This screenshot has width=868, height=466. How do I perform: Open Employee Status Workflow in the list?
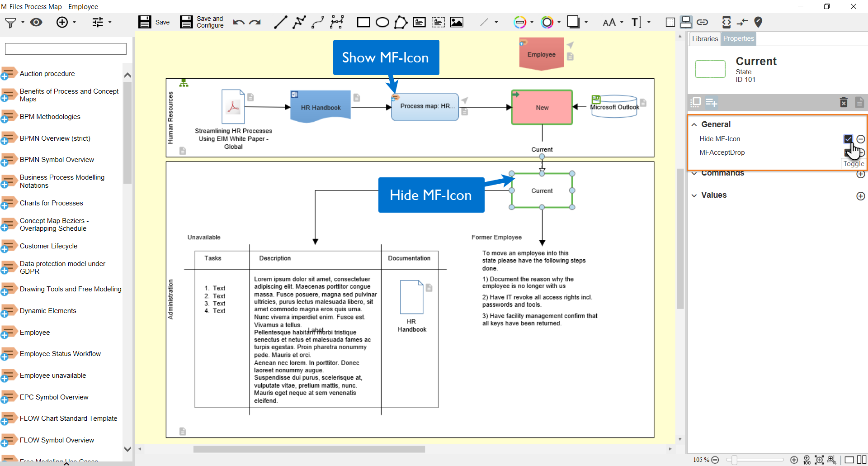pyautogui.click(x=60, y=354)
